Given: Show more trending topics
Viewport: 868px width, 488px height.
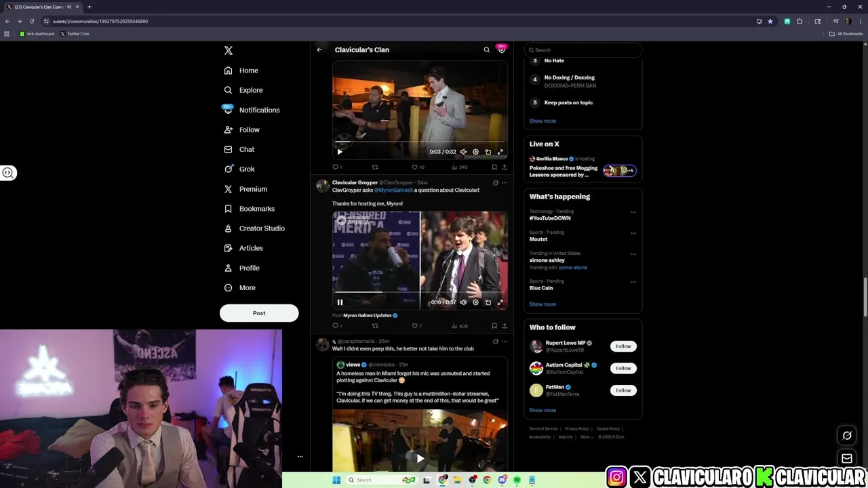Looking at the screenshot, I should click(542, 304).
